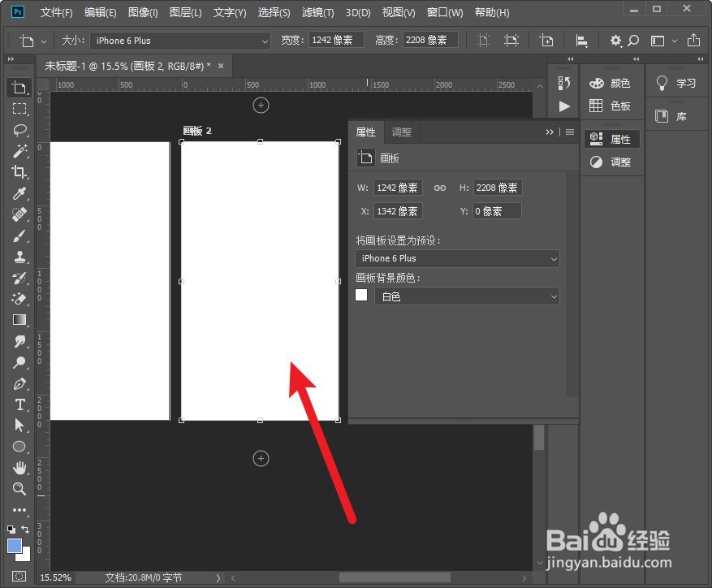Open the 颜色 panel

click(610, 83)
